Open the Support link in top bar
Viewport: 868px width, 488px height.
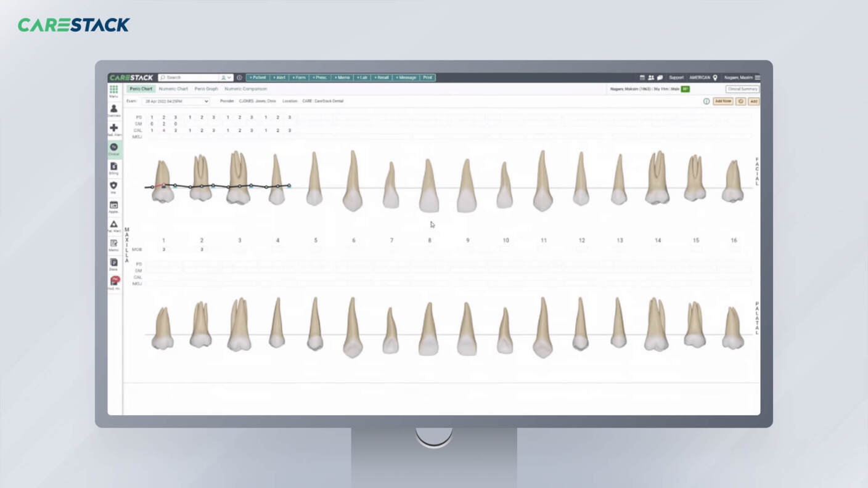pos(676,78)
